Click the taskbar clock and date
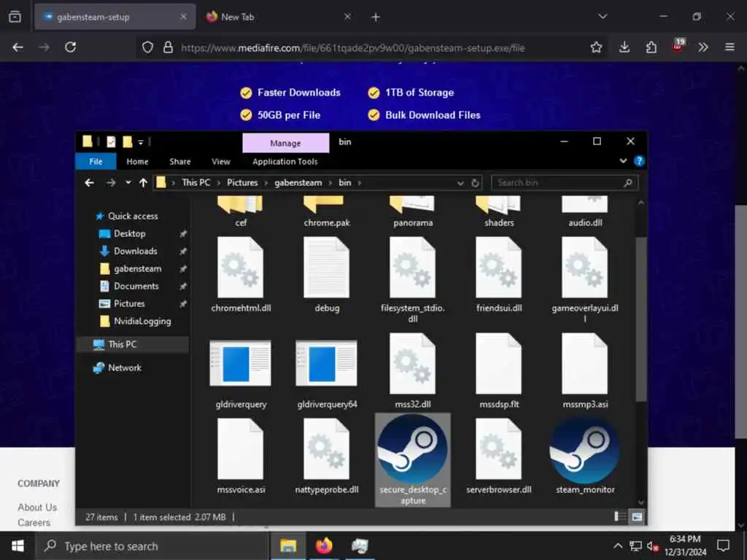This screenshot has width=747, height=560. coord(685,546)
